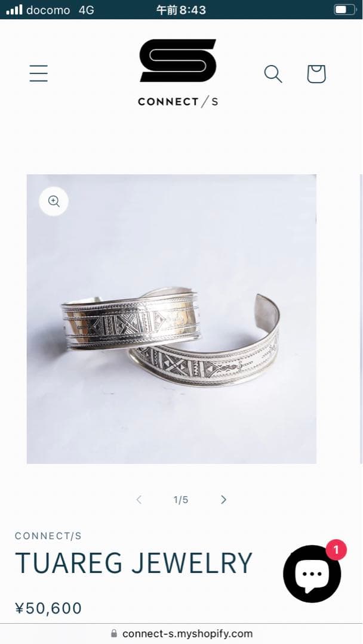
Task: Tap the CONNECT/S vendor label
Action: [x=48, y=535]
